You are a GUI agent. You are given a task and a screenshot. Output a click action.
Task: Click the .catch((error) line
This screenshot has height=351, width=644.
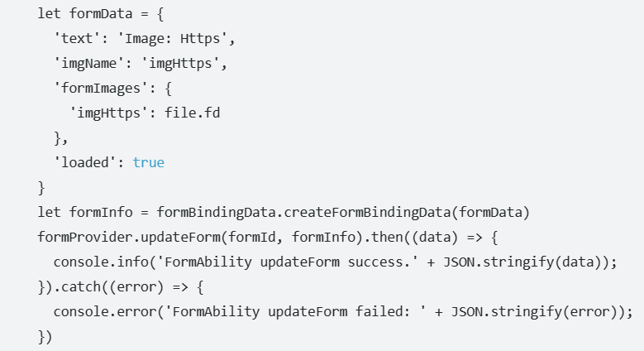pyautogui.click(x=121, y=286)
